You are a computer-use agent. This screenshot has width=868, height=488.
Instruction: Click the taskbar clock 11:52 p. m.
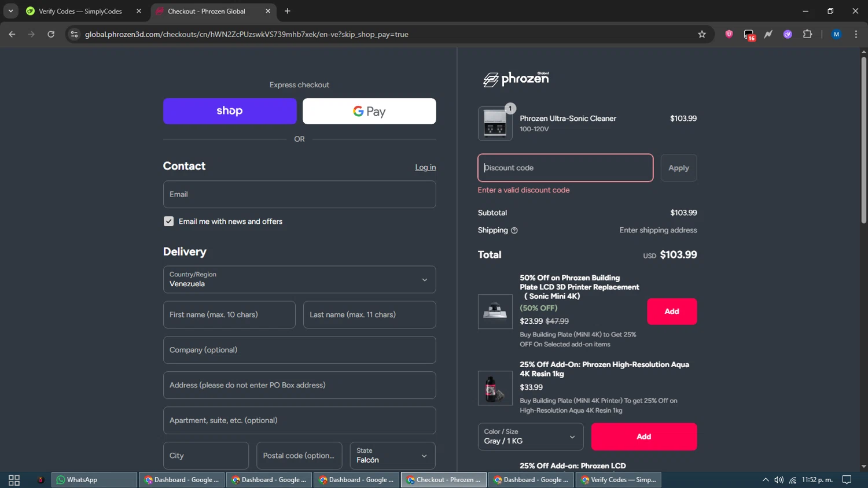tap(817, 480)
